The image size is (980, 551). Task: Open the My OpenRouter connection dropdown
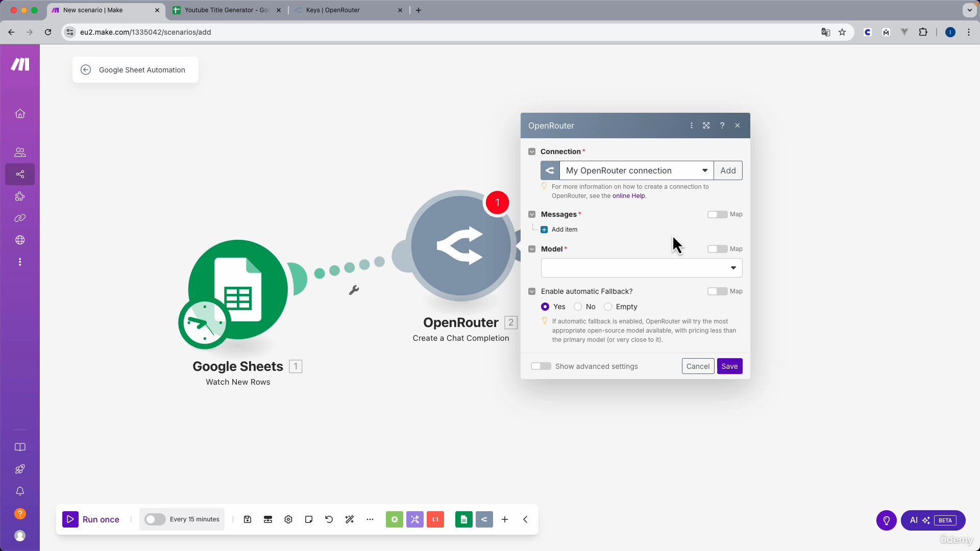click(x=636, y=170)
